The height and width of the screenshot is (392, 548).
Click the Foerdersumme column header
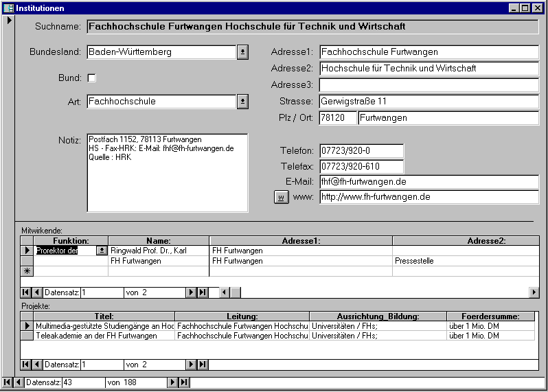click(x=491, y=316)
